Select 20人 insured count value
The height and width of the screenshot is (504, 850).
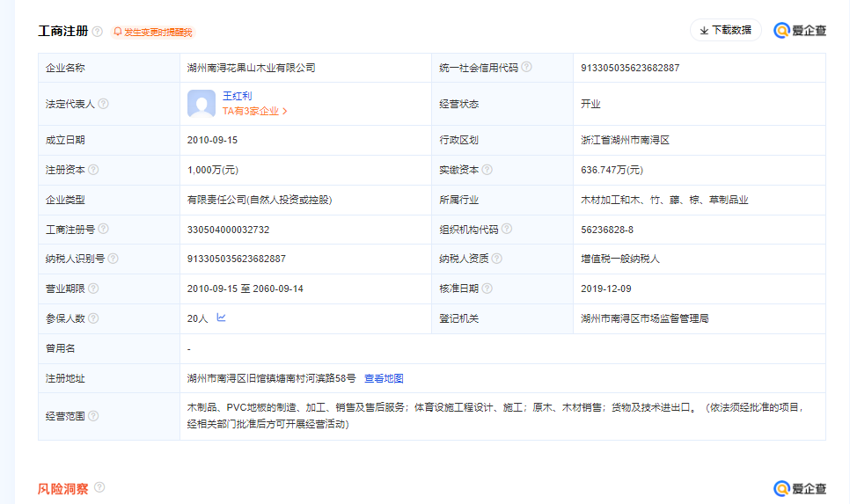point(197,318)
